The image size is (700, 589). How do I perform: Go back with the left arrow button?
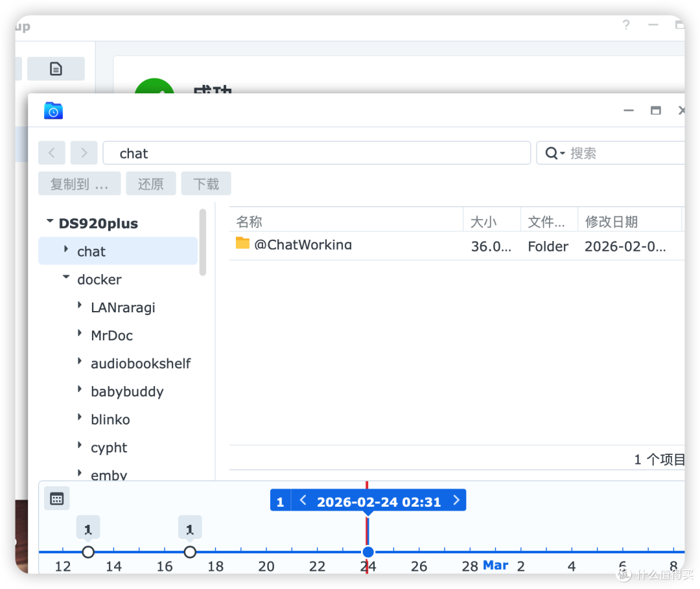click(52, 153)
